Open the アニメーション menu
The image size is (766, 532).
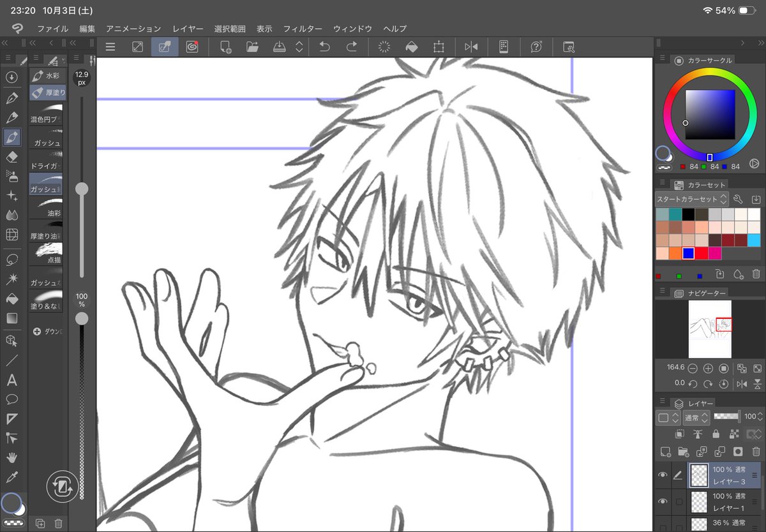[x=133, y=29]
